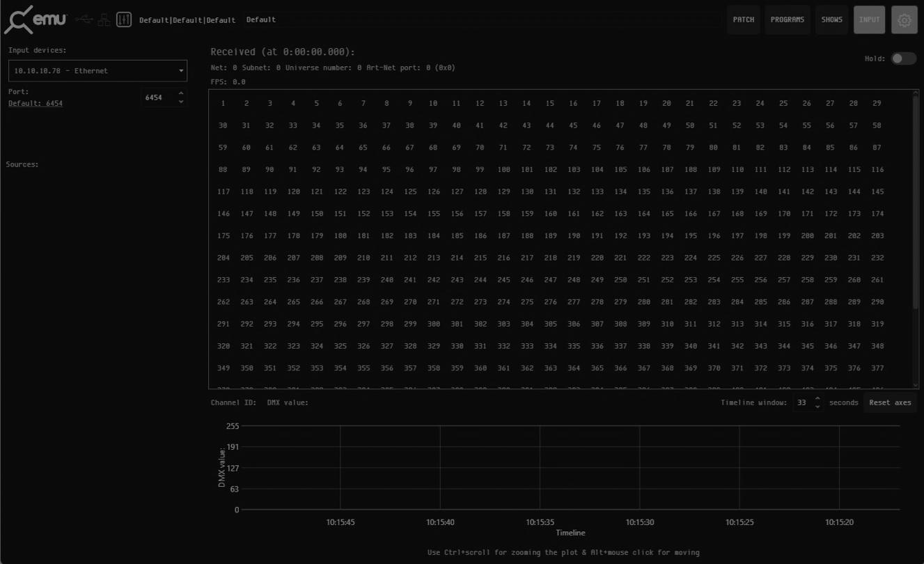The image size is (924, 564).
Task: Click the EMU logo icon
Action: click(35, 19)
